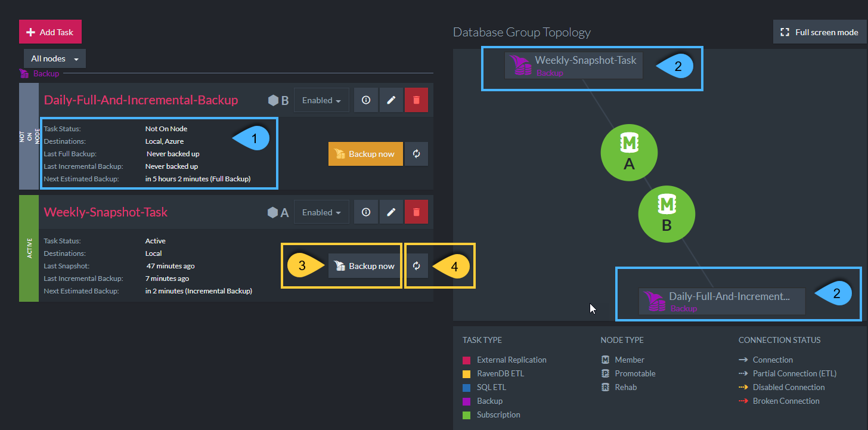The image size is (868, 430).
Task: Click the Disabled Connection arrow icon
Action: pyautogui.click(x=743, y=387)
